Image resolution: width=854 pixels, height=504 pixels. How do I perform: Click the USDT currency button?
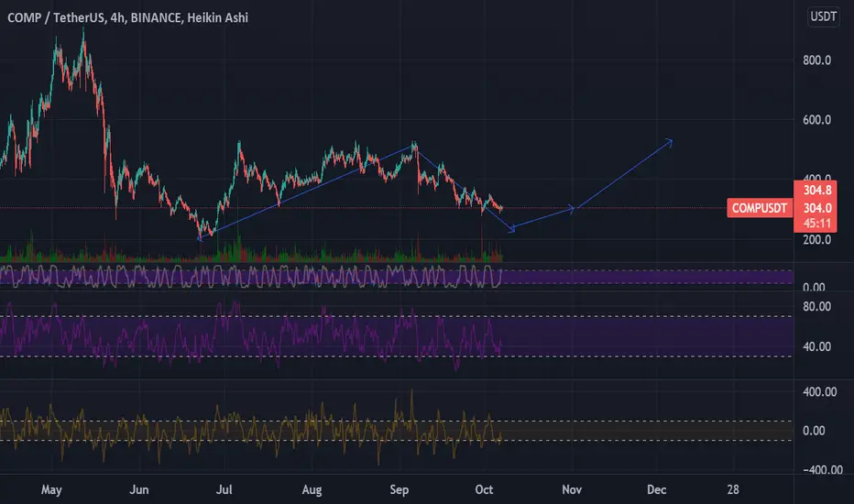pos(823,16)
